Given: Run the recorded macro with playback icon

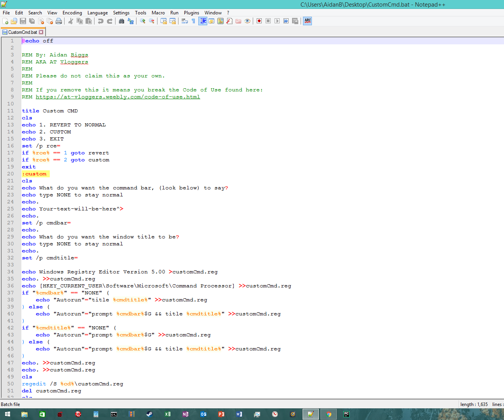Looking at the screenshot, I should [x=277, y=21].
